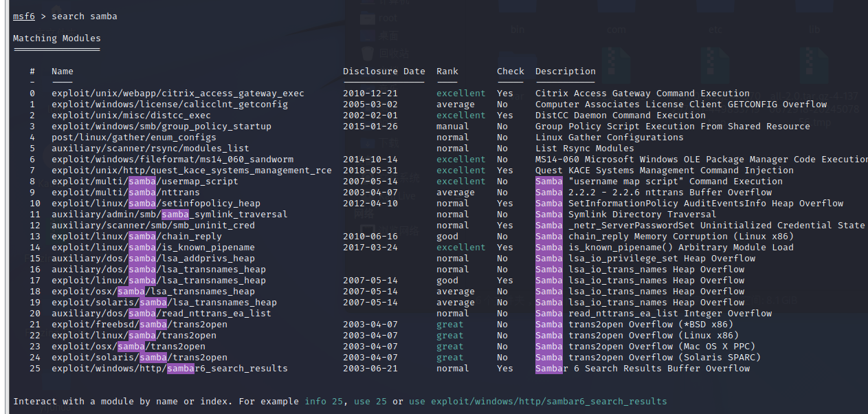This screenshot has height=414, width=868.
Task: Click the 'info 25' example command
Action: pyautogui.click(x=324, y=401)
